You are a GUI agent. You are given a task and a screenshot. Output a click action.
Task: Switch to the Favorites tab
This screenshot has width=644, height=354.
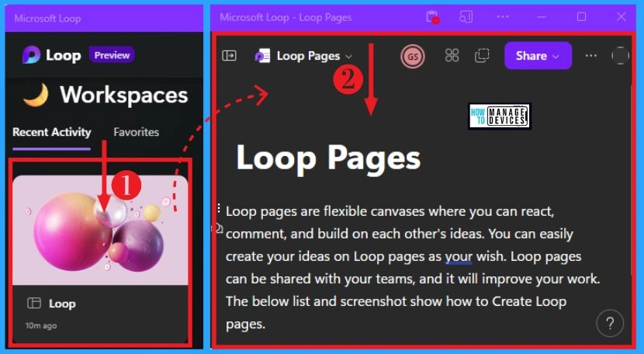137,132
